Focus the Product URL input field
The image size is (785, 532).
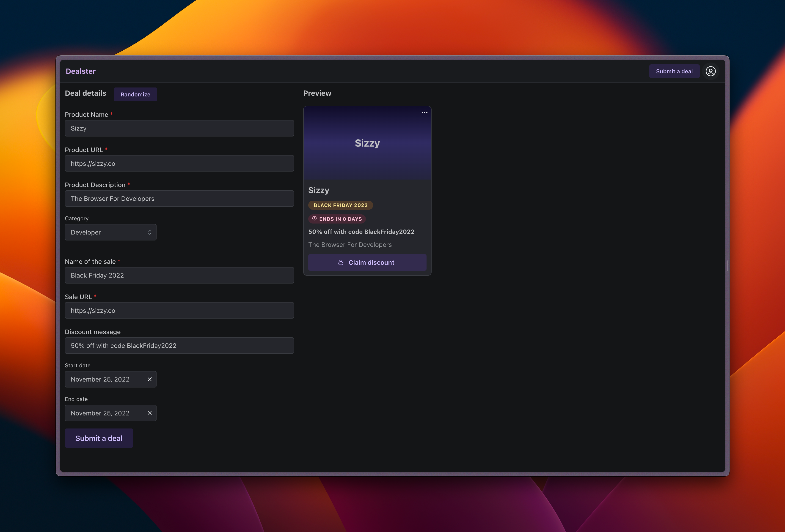point(179,163)
